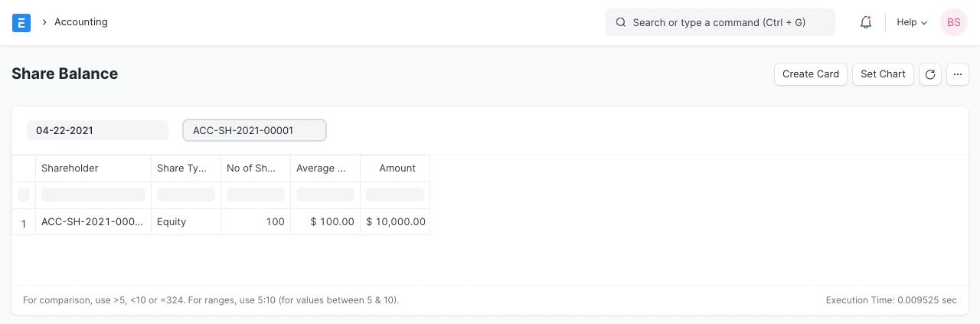This screenshot has height=324, width=980.
Task: Open the 04-22-2021 date filter field
Action: (x=97, y=130)
